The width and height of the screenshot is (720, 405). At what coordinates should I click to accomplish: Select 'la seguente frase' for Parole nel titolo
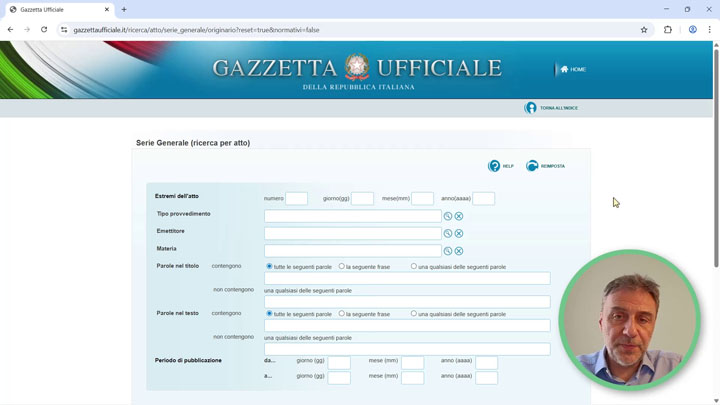342,266
